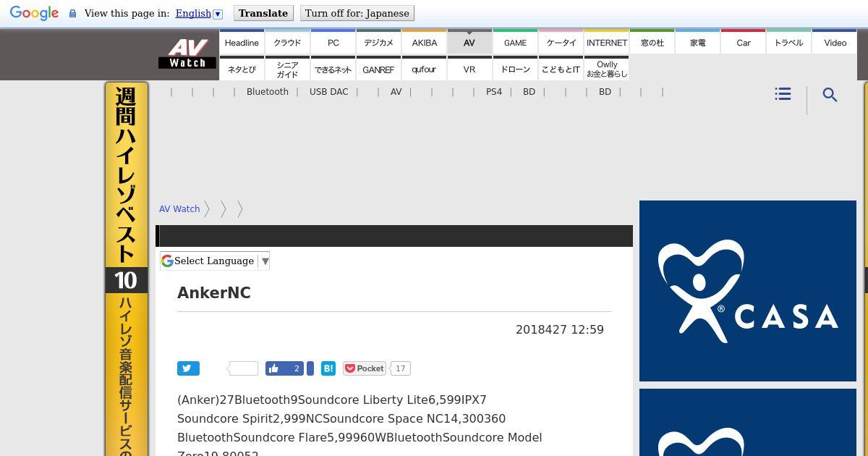Open the GAME tab
The height and width of the screenshot is (456, 868).
click(515, 42)
